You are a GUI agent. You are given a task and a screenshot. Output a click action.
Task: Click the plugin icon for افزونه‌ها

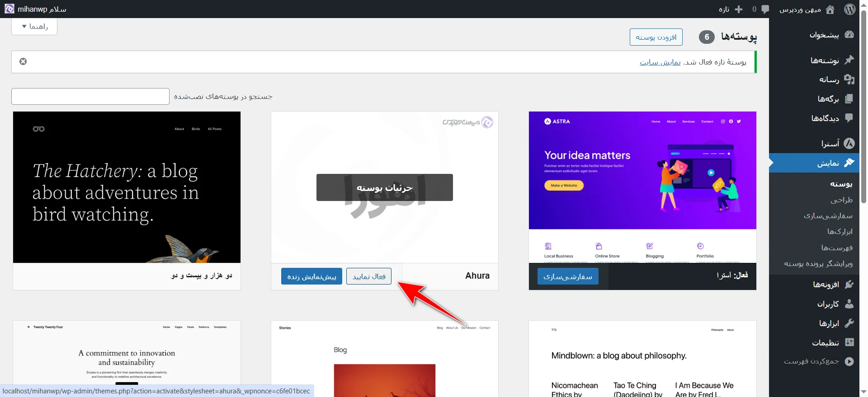[849, 284]
